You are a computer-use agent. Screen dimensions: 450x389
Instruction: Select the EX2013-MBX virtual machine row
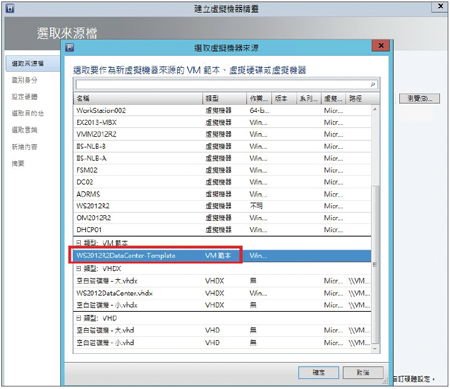[x=222, y=122]
